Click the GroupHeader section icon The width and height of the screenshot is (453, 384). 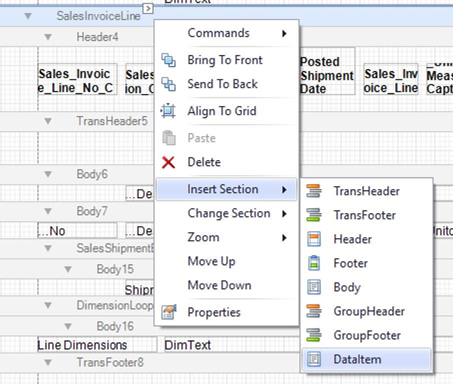click(x=314, y=311)
